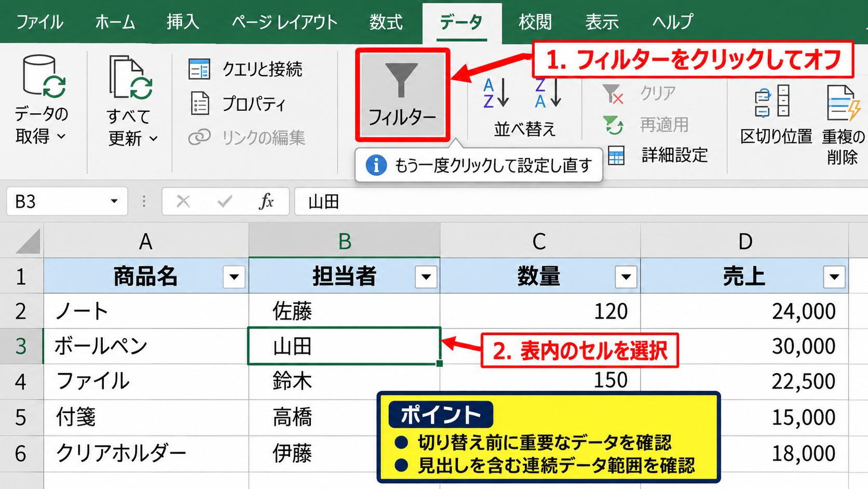Screen dimensions: 868x489
Task: Click the Filter (フィルター) funnel button
Action: tap(402, 95)
